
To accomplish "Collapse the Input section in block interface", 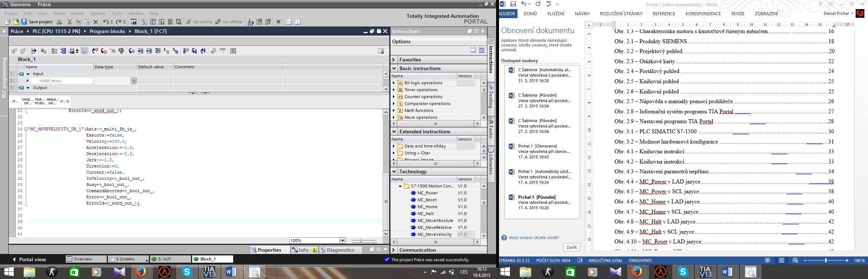I will point(28,74).
